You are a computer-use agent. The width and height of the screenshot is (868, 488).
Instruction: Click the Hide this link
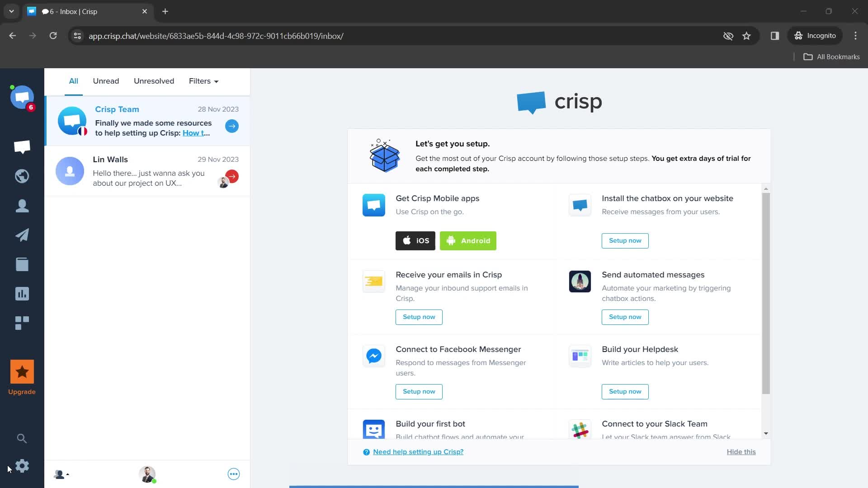[x=741, y=452]
